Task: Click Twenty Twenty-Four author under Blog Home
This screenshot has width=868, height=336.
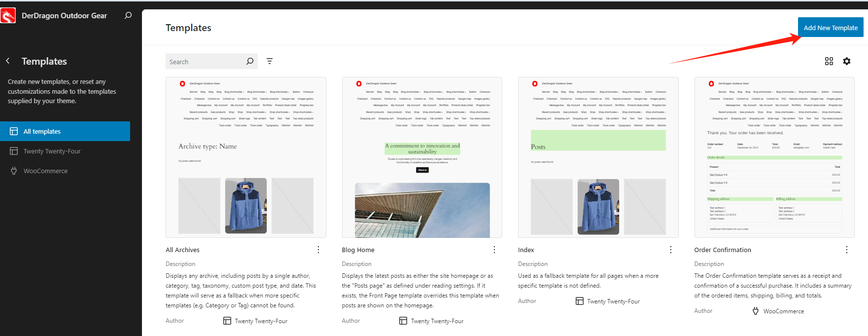Action: (x=437, y=321)
